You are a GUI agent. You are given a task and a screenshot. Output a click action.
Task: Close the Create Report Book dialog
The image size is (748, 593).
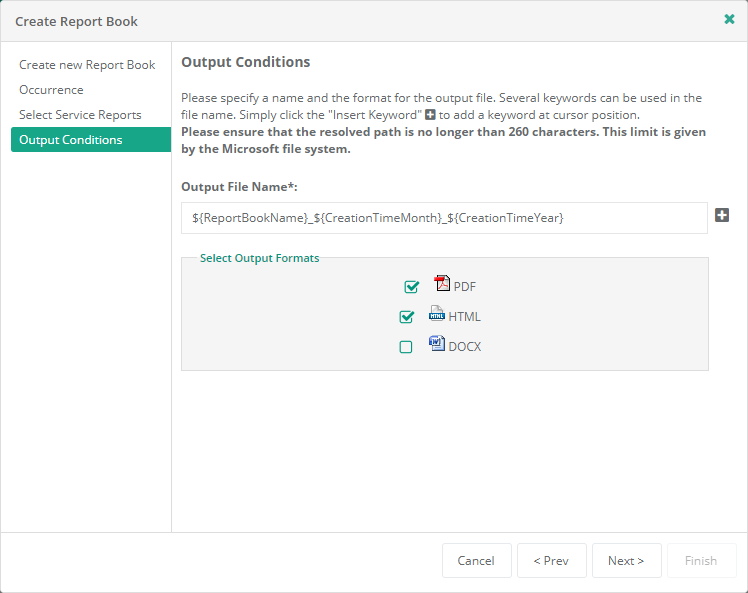click(x=729, y=19)
